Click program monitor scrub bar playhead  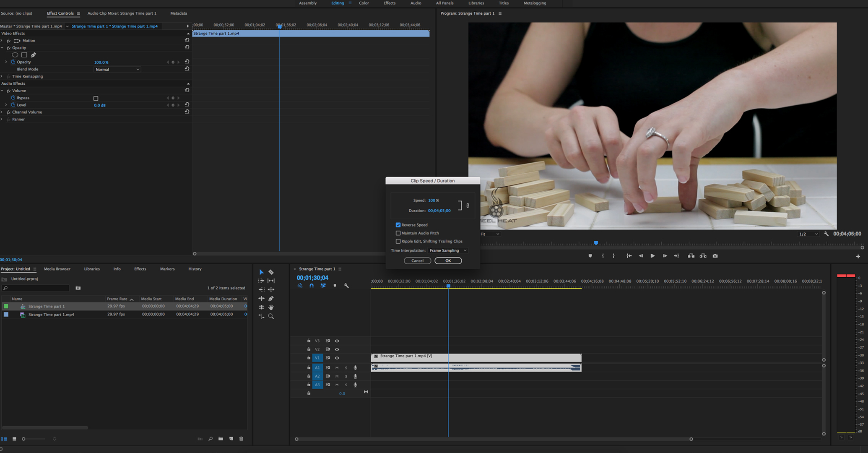pyautogui.click(x=596, y=243)
